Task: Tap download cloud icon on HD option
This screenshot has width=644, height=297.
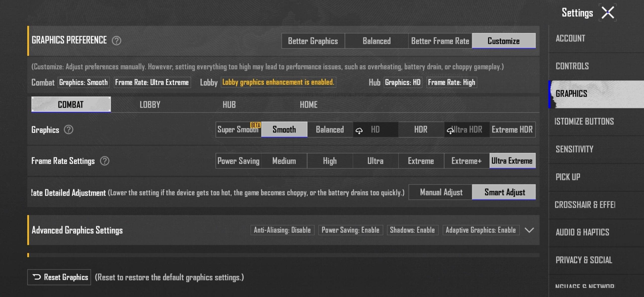Action: [x=359, y=130]
